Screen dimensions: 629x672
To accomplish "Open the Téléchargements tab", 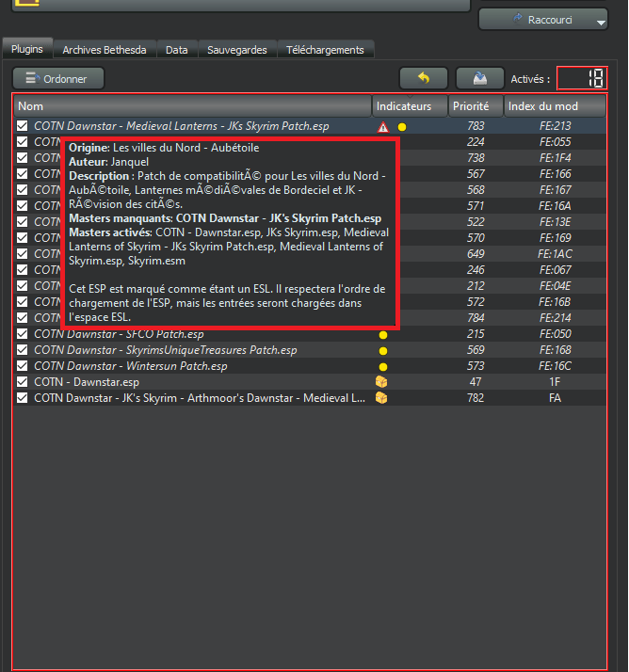I will 325,50.
